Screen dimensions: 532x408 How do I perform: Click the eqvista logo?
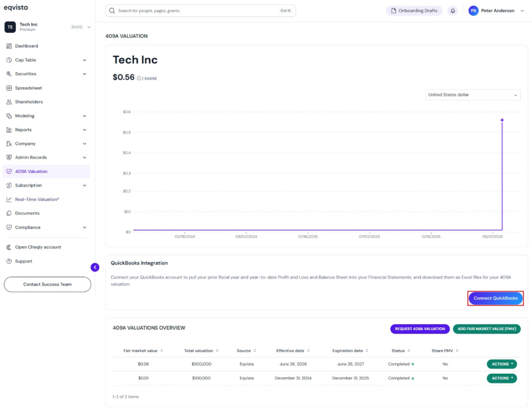point(16,7)
